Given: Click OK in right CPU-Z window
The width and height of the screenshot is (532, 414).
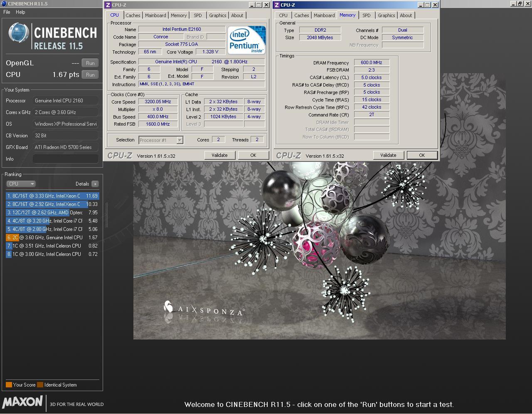Looking at the screenshot, I should click(422, 155).
